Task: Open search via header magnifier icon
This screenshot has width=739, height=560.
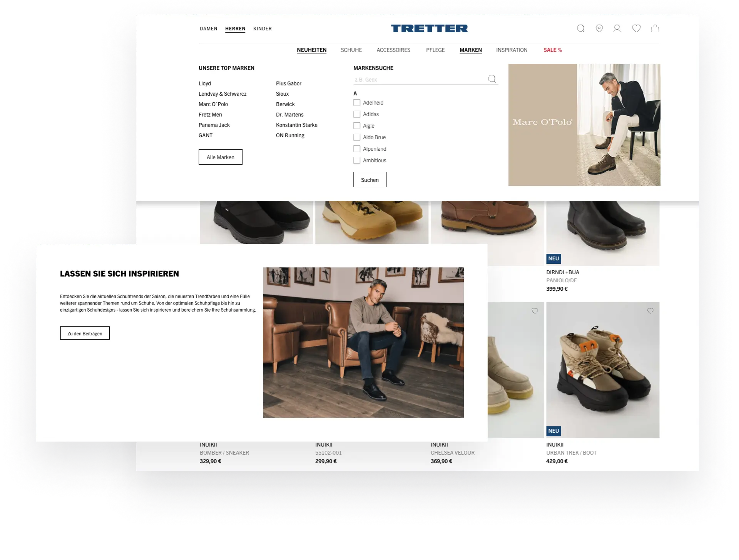Action: pyautogui.click(x=581, y=28)
